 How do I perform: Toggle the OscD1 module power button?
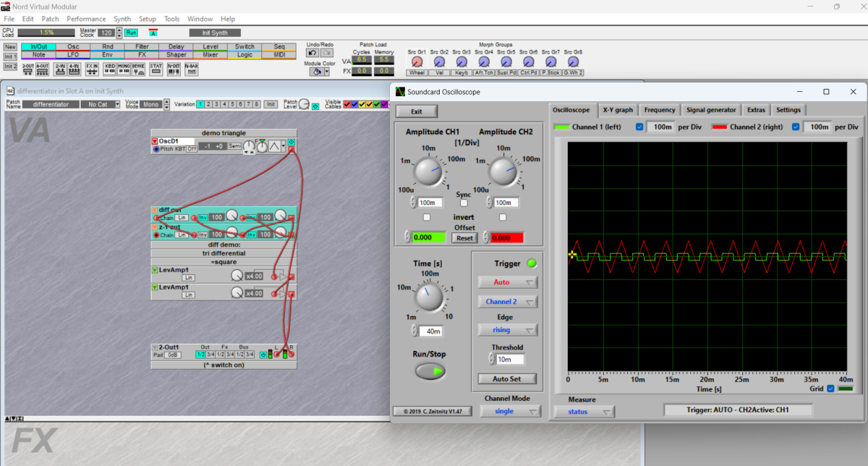(292, 142)
